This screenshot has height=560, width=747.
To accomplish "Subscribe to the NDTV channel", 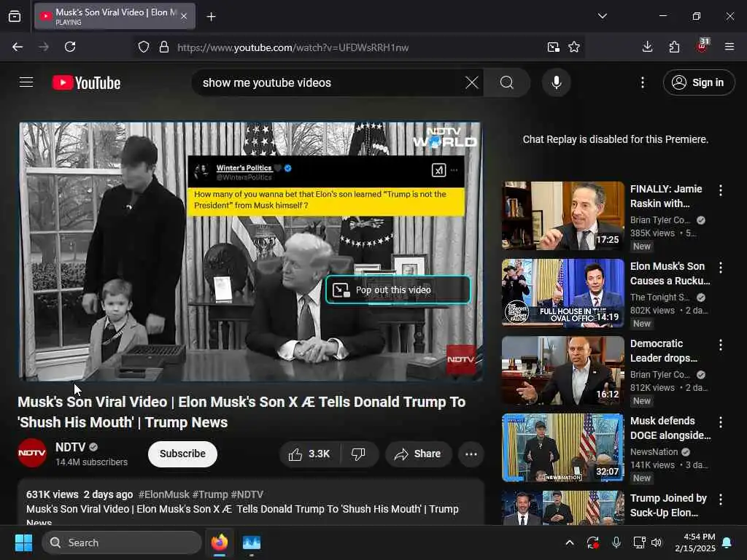I will click(182, 454).
